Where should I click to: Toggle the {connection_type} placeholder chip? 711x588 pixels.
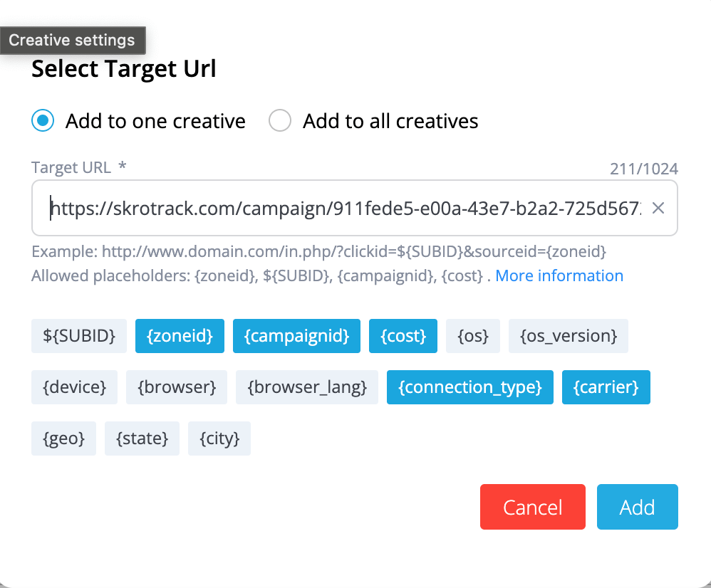click(469, 387)
